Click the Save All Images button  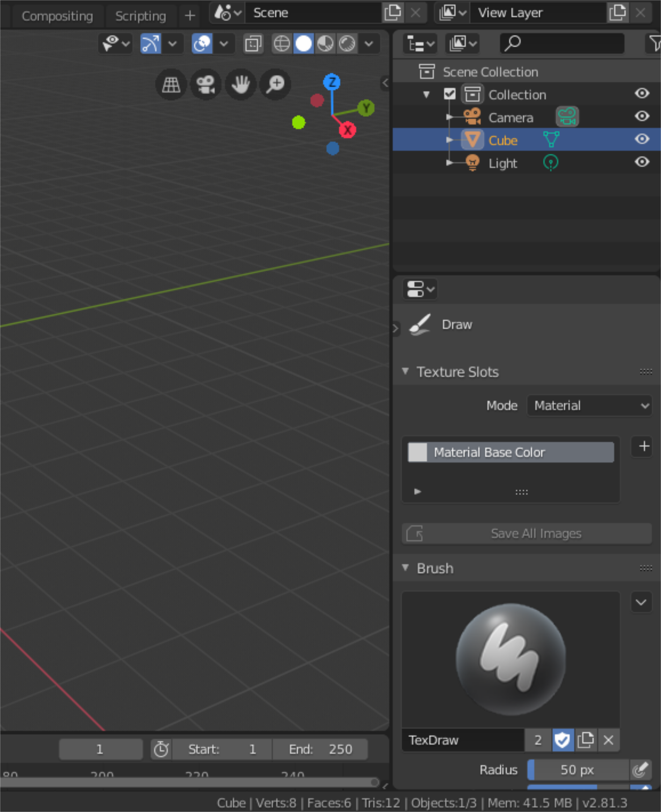click(527, 533)
